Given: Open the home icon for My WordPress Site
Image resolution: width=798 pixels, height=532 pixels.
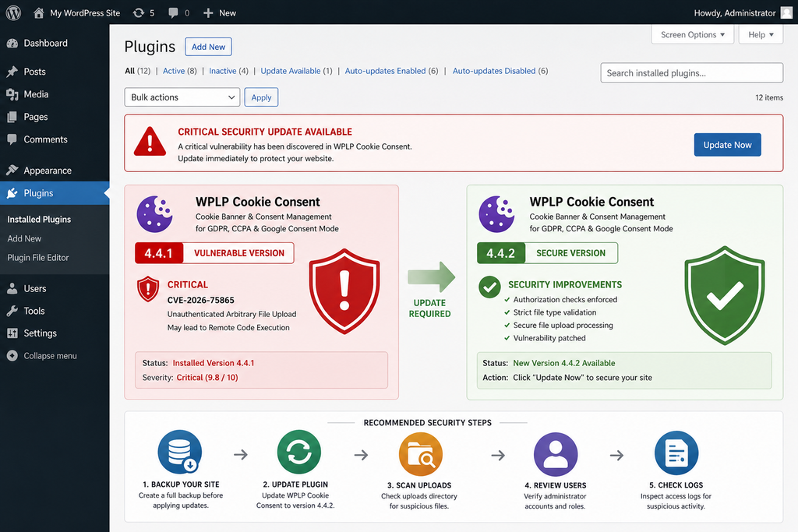Looking at the screenshot, I should 39,12.
